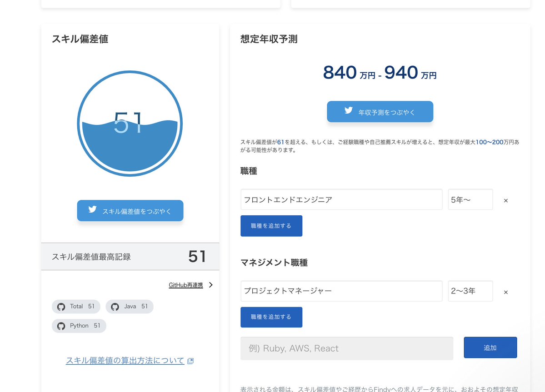Click Twitter bird icon on skill score button
The width and height of the screenshot is (545, 392).
pos(93,210)
